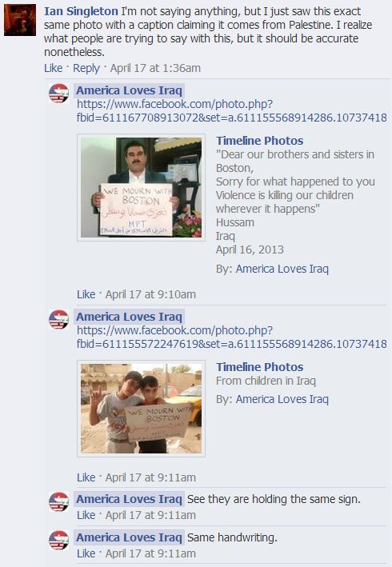Like the 'Same handwriting' comment
The image size is (392, 567).
86,553
